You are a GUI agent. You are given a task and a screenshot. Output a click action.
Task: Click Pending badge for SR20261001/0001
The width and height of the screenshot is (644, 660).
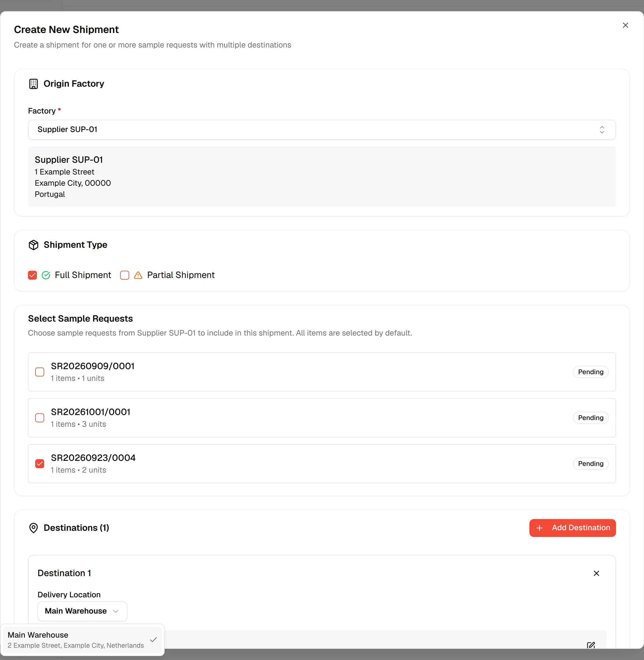pos(591,418)
